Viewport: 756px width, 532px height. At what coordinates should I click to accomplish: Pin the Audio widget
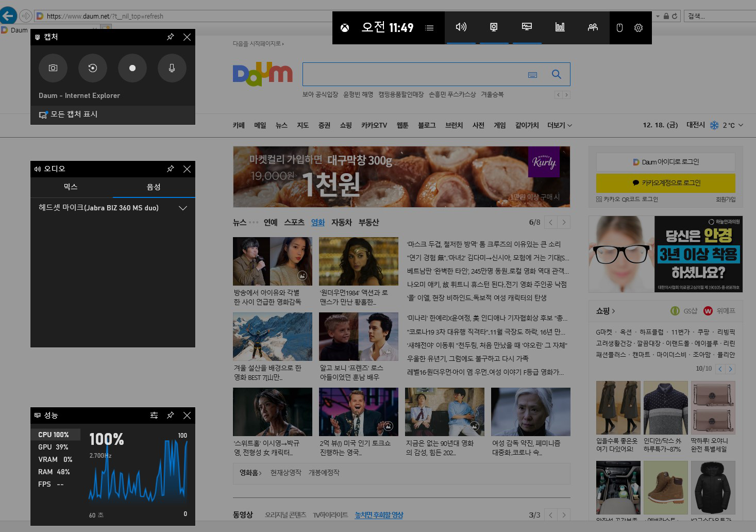point(171,169)
